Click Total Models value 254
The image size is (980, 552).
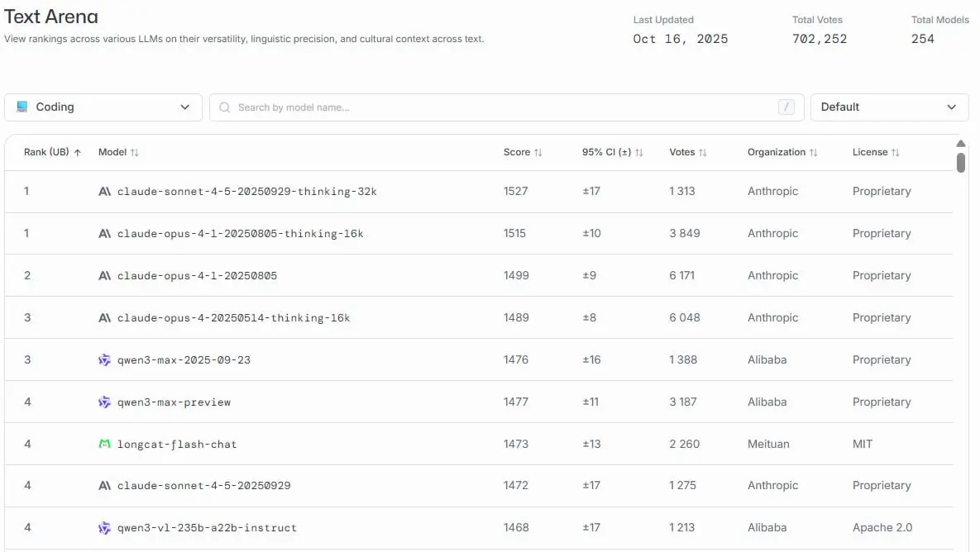coord(922,39)
